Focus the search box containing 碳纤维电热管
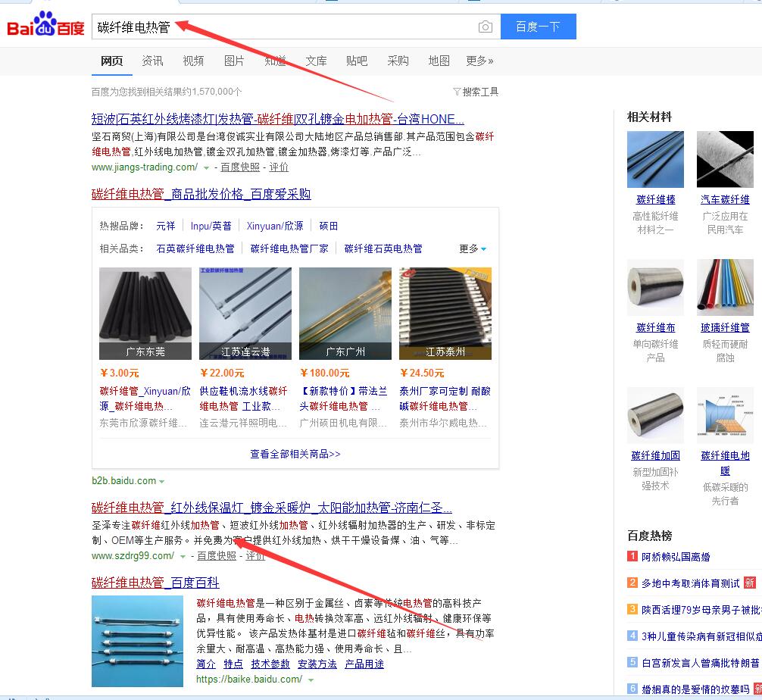Image resolution: width=762 pixels, height=700 pixels. (296, 27)
